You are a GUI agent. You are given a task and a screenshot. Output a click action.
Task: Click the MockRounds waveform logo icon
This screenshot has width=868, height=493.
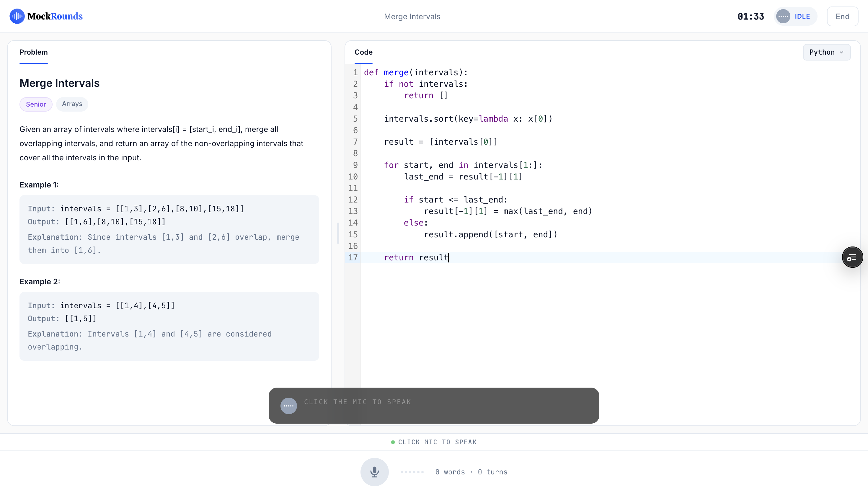click(x=17, y=16)
